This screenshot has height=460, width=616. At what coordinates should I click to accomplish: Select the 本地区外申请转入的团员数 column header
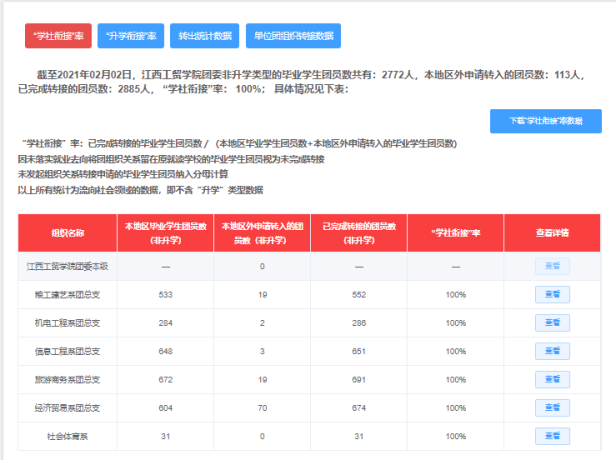(261, 233)
